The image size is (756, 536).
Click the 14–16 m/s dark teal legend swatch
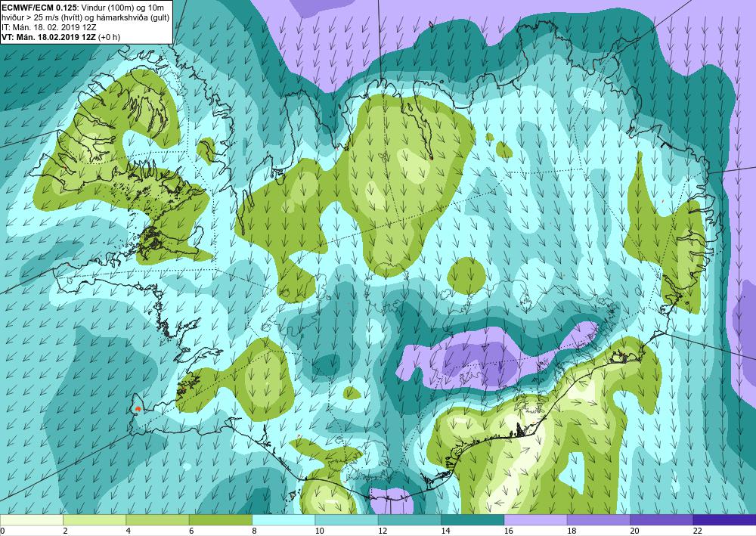[x=472, y=519]
